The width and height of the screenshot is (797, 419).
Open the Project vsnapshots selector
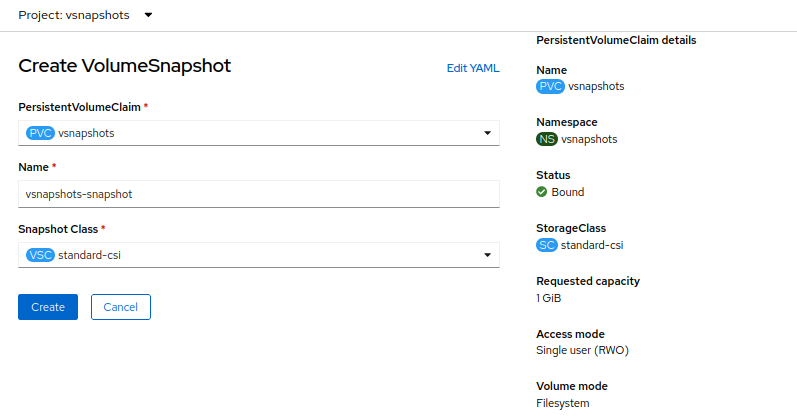pyautogui.click(x=85, y=15)
